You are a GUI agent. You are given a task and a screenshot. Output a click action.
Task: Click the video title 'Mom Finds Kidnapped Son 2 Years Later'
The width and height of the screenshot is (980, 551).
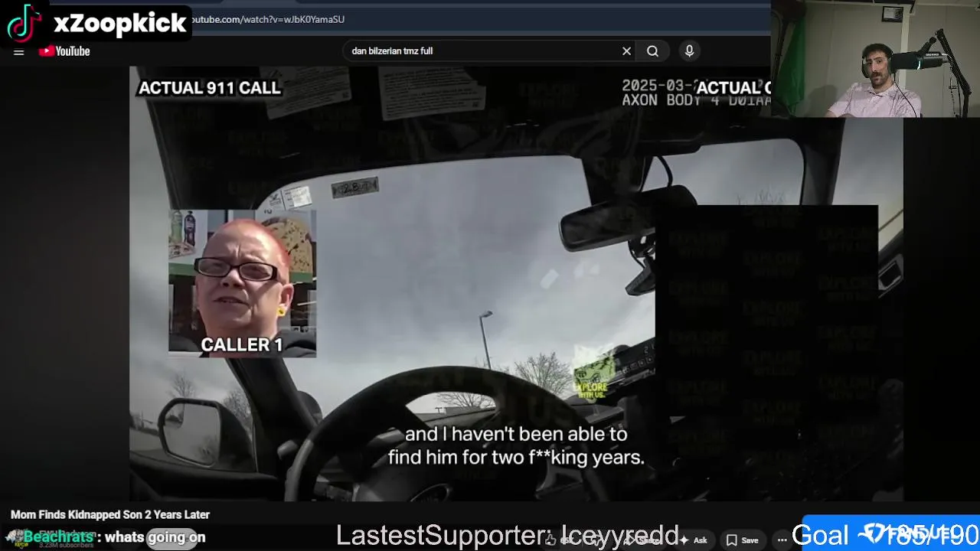coord(110,515)
